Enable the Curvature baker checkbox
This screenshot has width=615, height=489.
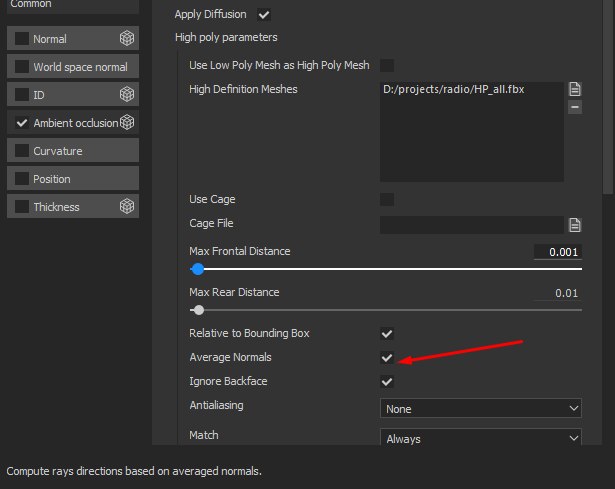(x=22, y=151)
